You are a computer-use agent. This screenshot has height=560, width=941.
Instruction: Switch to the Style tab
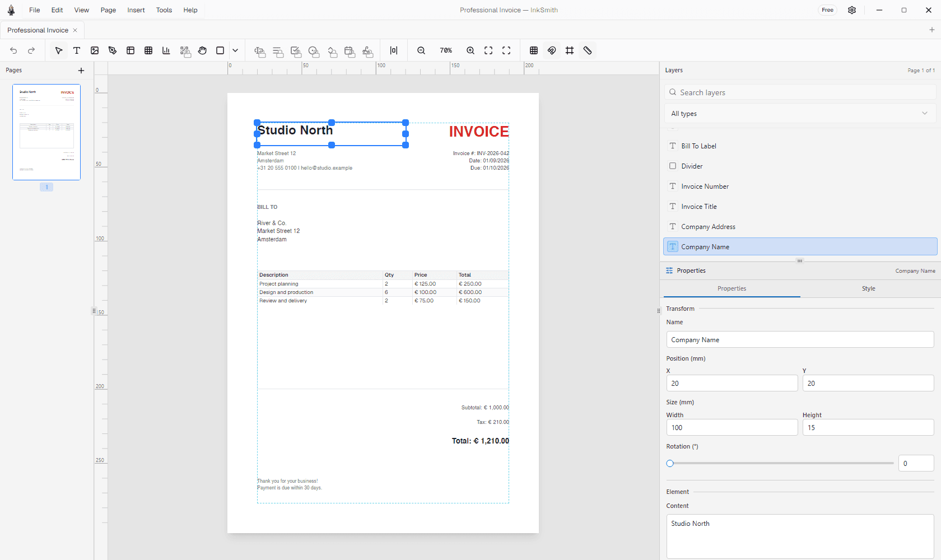[x=869, y=288]
